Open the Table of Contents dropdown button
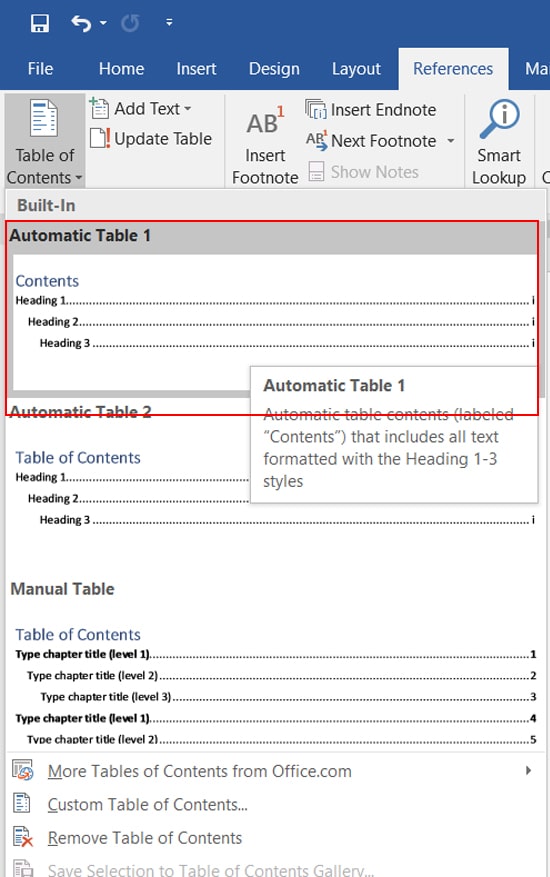 45,141
